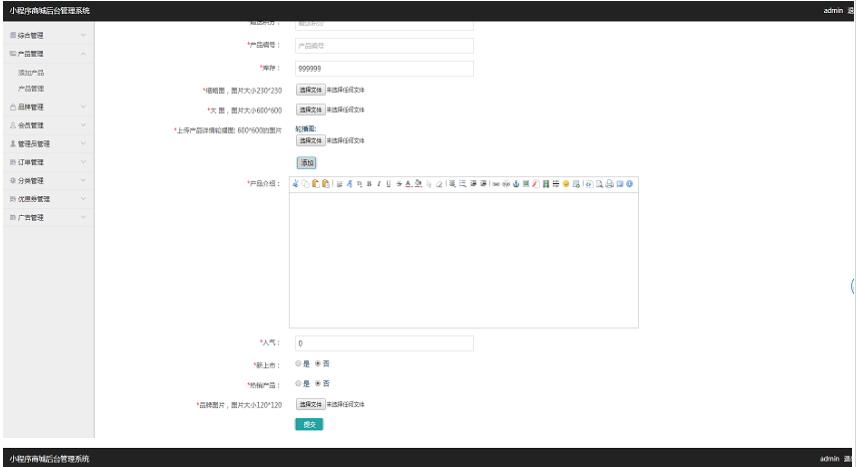Choose file for 缩略图 230*230 thumbnail
Image resolution: width=856 pixels, height=467 pixels.
(x=311, y=90)
